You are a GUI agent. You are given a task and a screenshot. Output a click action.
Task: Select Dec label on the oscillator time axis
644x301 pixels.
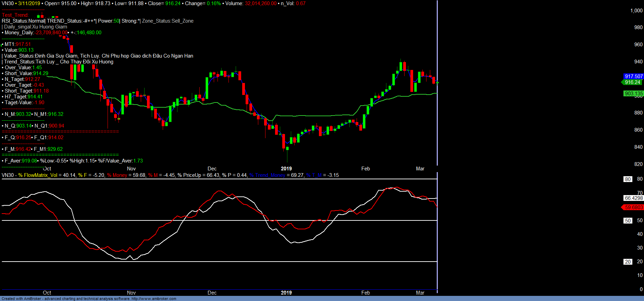(212, 293)
